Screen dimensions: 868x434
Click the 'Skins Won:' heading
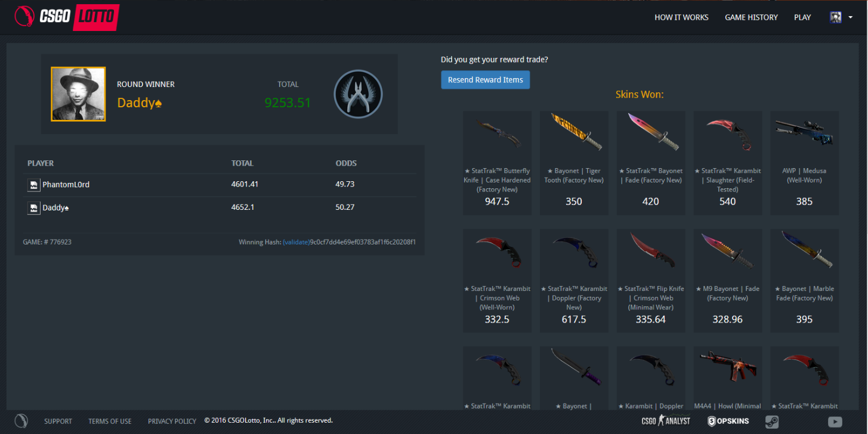640,94
